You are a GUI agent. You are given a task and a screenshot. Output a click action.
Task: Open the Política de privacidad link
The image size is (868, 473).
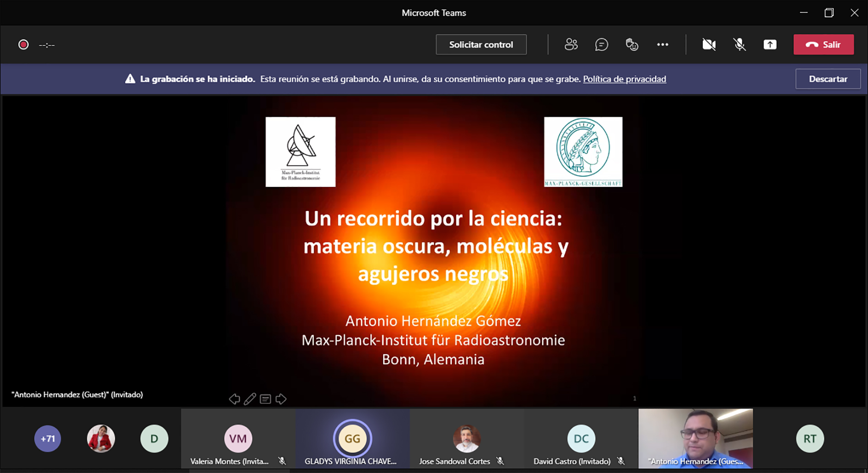624,79
